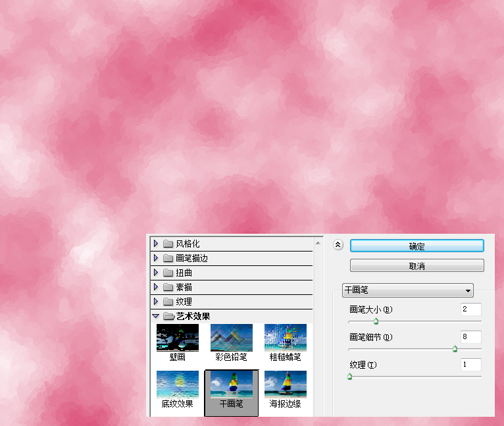Click the 画笔细节 (D) label
Screen dimensions: 504x426
371,337
